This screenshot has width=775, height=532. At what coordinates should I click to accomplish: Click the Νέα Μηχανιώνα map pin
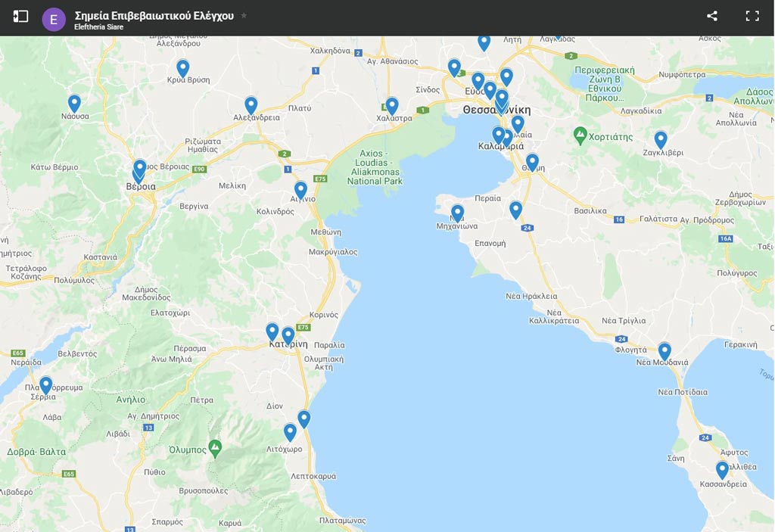pyautogui.click(x=457, y=213)
